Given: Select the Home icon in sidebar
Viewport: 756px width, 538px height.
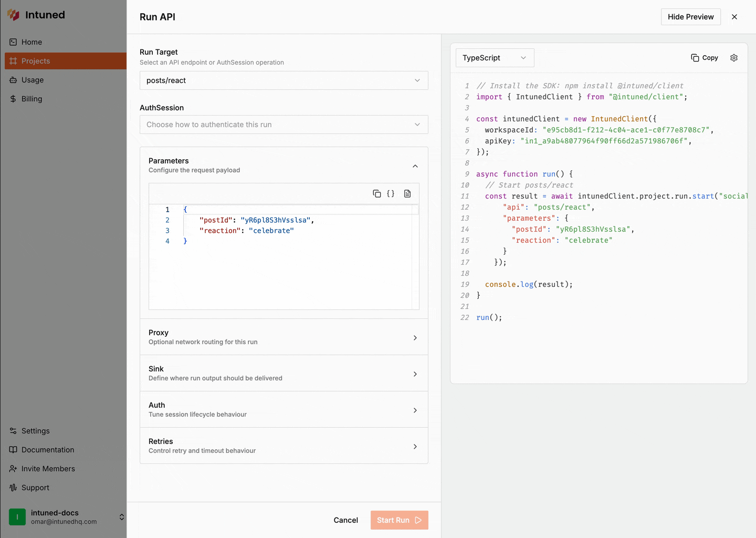Looking at the screenshot, I should tap(12, 42).
